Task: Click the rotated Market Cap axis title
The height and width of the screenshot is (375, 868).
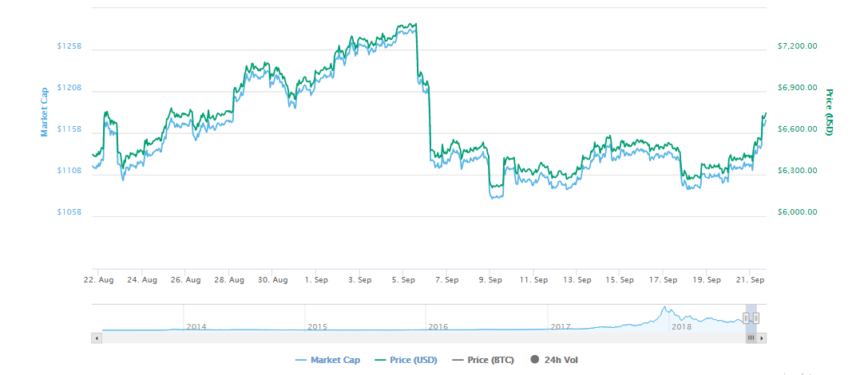Action: pyautogui.click(x=45, y=111)
